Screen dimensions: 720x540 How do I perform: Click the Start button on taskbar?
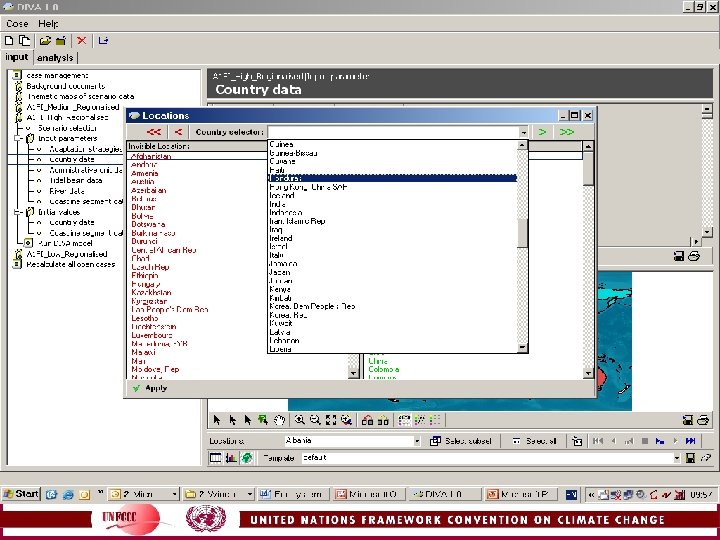(21, 494)
